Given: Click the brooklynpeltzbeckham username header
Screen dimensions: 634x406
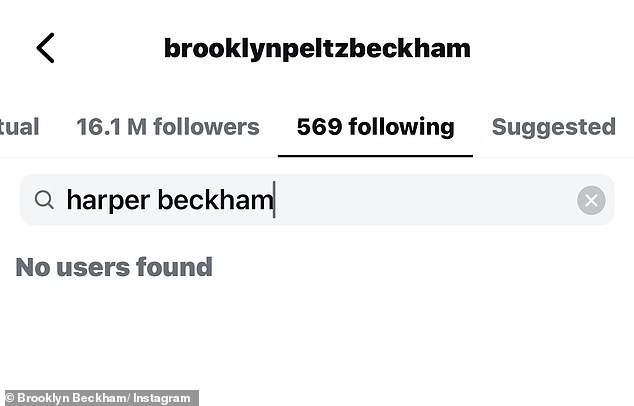Looking at the screenshot, I should tap(317, 48).
